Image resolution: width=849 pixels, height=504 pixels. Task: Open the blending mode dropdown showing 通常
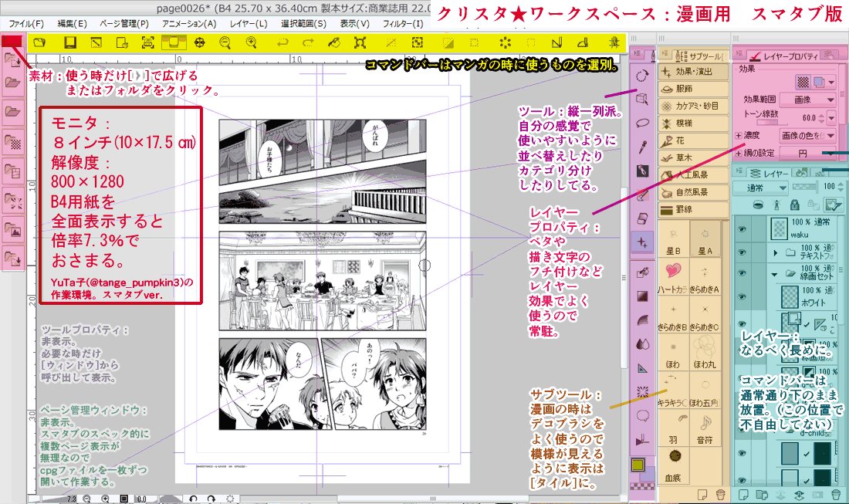click(x=760, y=188)
